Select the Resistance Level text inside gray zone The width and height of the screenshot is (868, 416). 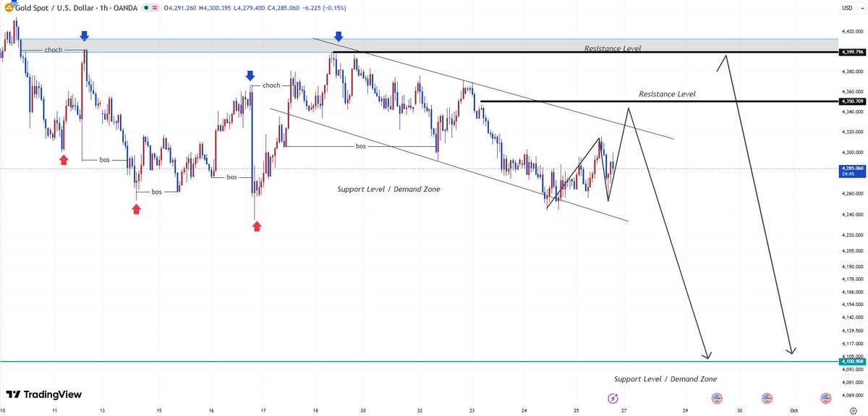tap(613, 48)
